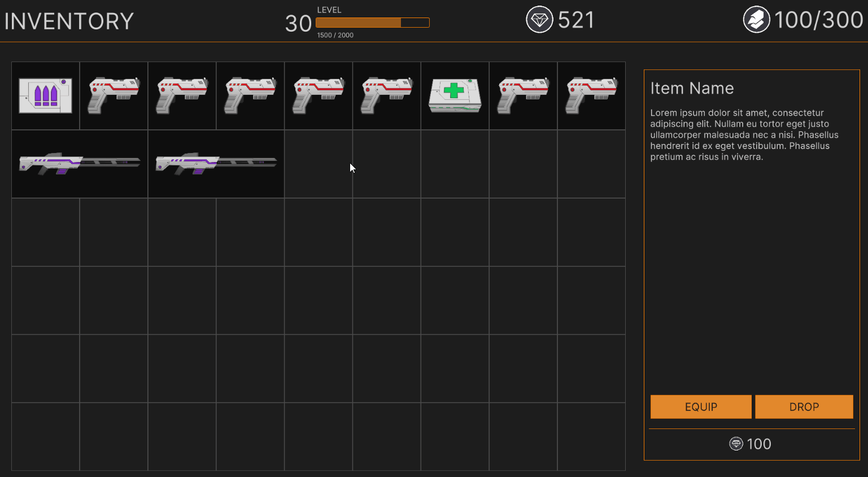Click the Lorem ipsum item description

(744, 135)
